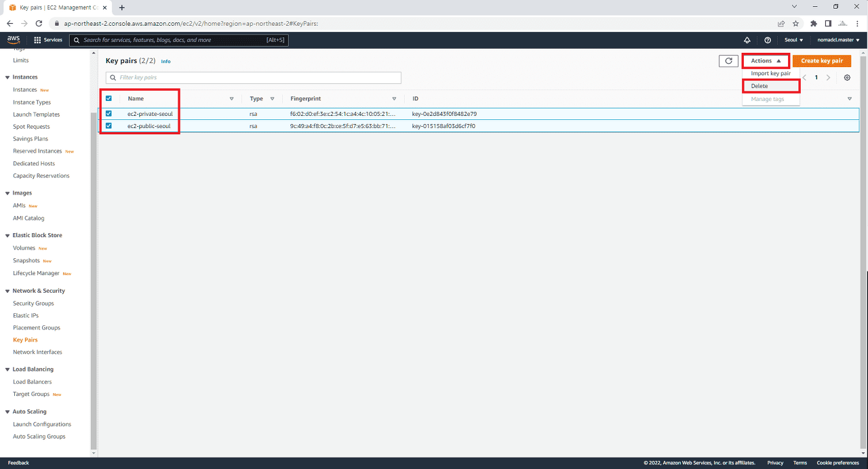Refresh the key pairs list

[728, 61]
